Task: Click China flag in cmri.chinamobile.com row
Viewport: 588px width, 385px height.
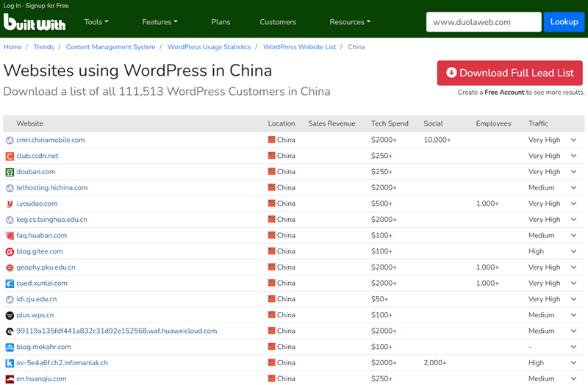Action: [x=271, y=140]
